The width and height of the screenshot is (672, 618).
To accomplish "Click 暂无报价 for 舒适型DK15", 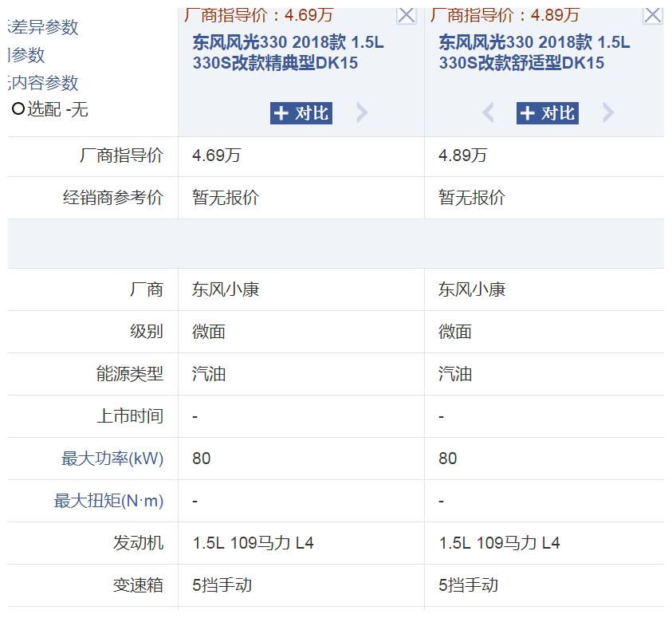I will pyautogui.click(x=472, y=198).
